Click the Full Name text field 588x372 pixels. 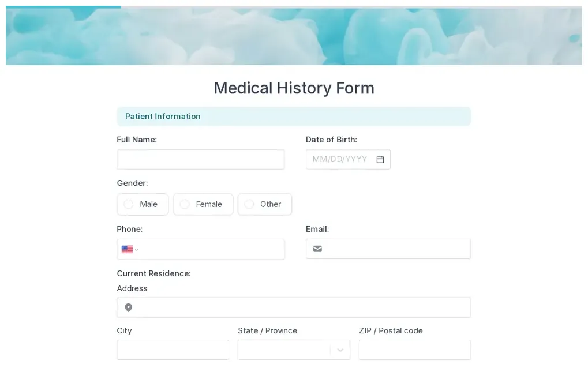[x=200, y=160]
